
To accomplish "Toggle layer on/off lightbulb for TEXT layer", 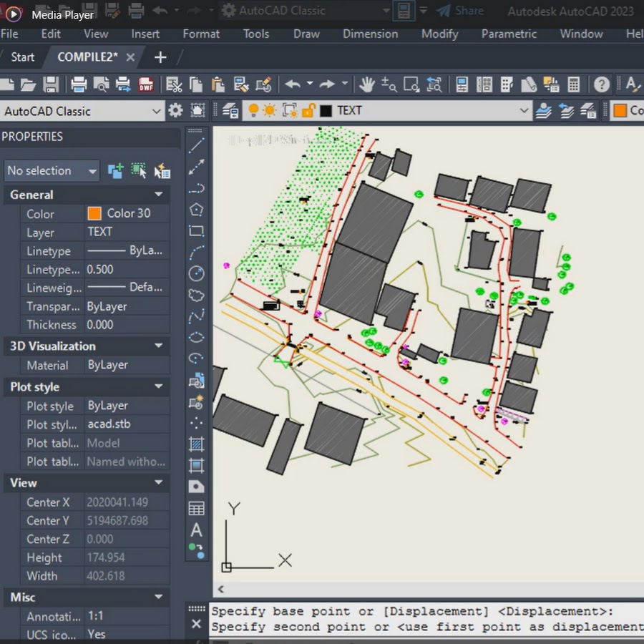I will point(253,110).
